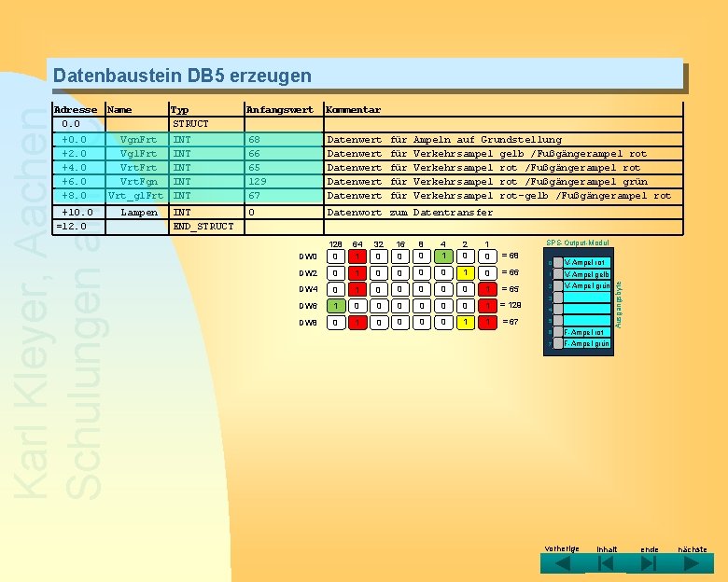
Task: Click the DW6 row label
Action: pos(308,306)
